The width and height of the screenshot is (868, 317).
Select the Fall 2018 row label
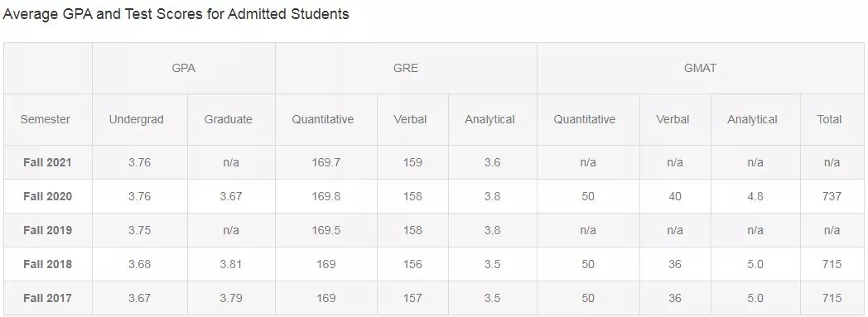tap(47, 265)
